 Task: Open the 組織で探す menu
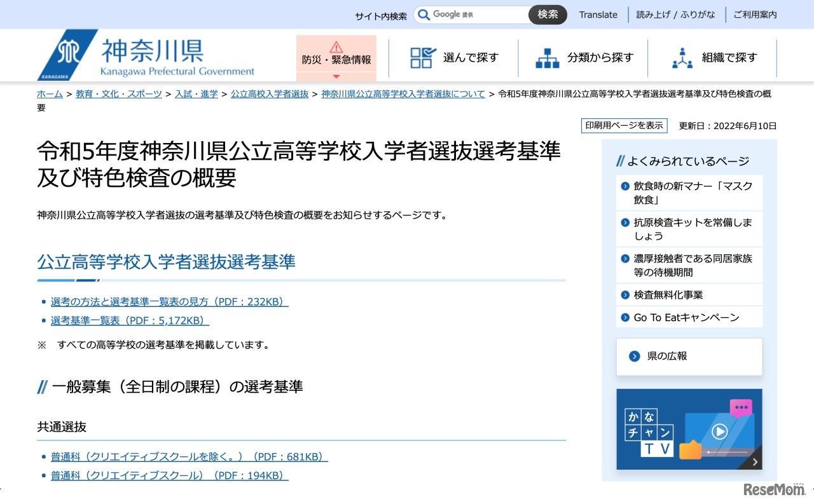coord(713,58)
